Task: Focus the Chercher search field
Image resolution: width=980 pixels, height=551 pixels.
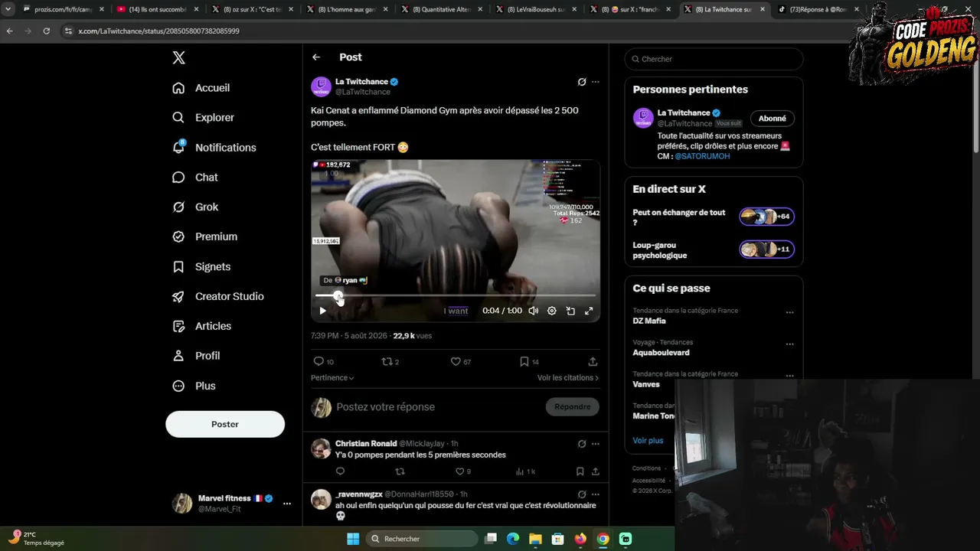Action: coord(714,59)
